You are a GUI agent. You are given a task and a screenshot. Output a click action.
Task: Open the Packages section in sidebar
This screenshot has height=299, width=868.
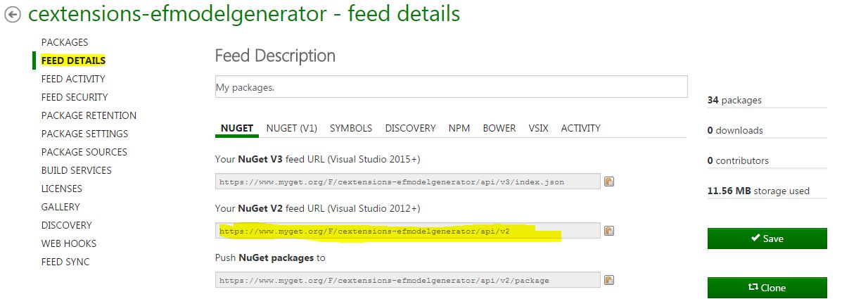(x=65, y=42)
